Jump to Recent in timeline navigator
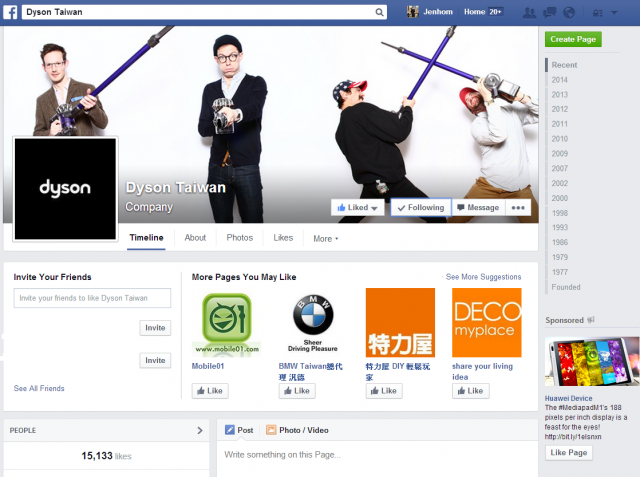Viewport: 640px width, 477px height. click(x=564, y=65)
